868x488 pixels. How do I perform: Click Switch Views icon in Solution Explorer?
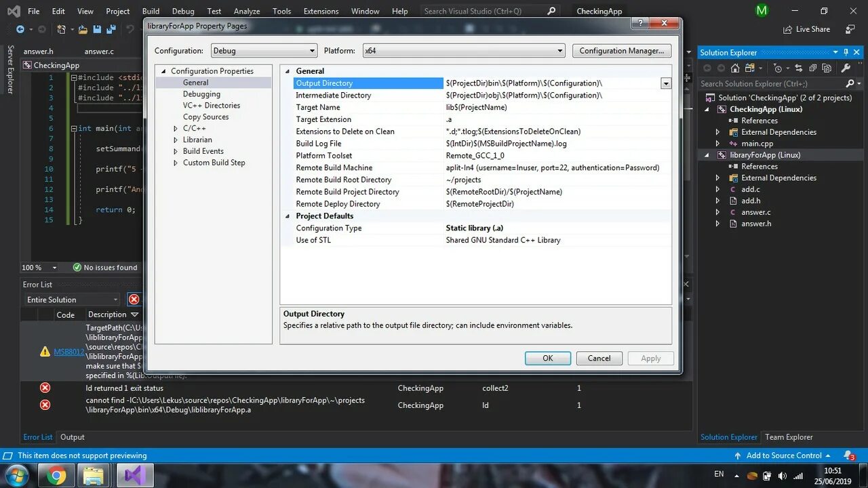(x=750, y=68)
